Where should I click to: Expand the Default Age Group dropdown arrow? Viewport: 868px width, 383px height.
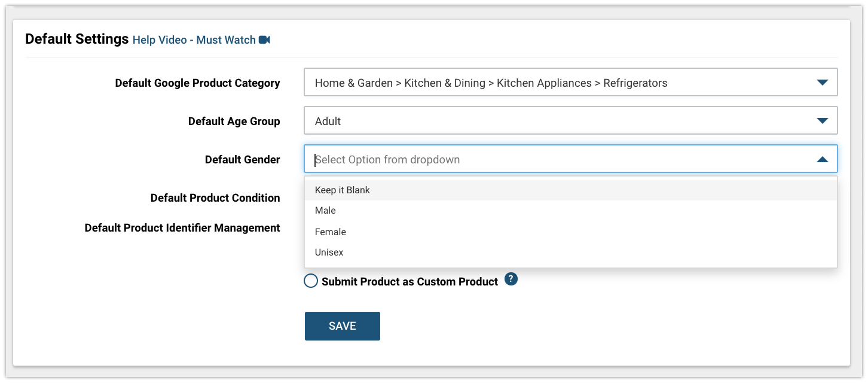pos(822,121)
